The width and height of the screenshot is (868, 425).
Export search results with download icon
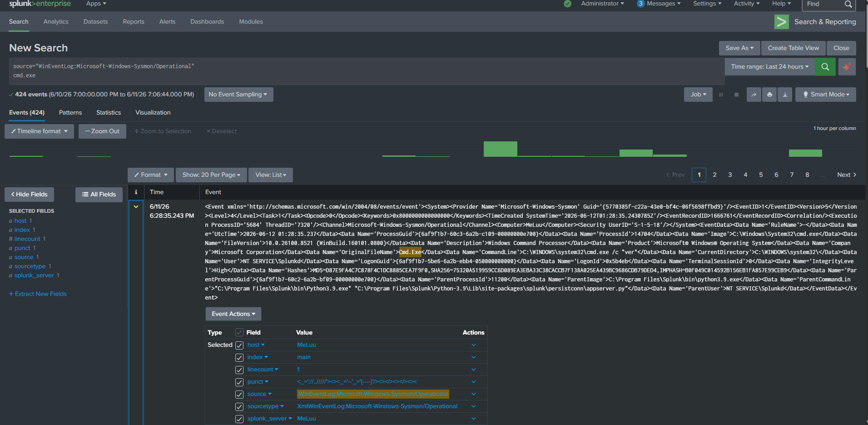tap(785, 95)
